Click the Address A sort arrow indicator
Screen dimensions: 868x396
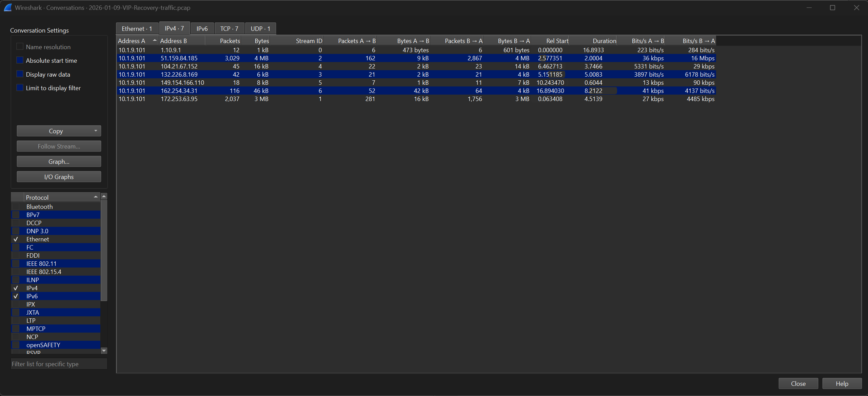coord(155,40)
